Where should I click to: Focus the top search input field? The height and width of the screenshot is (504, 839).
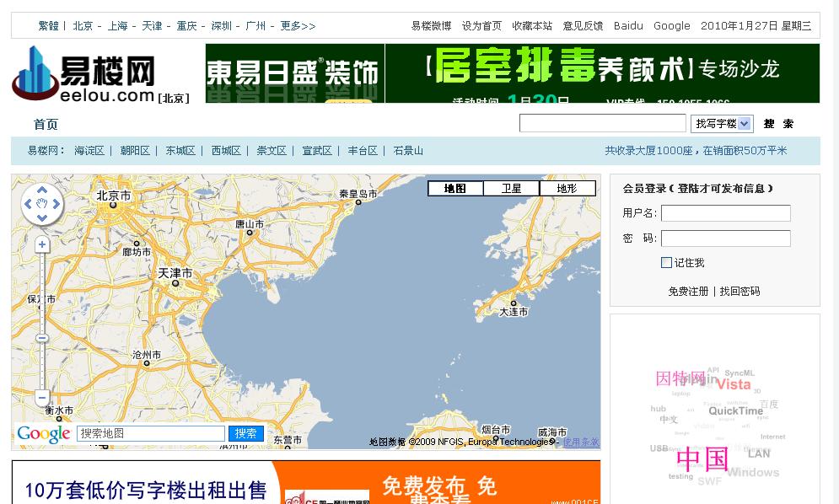pyautogui.click(x=603, y=123)
